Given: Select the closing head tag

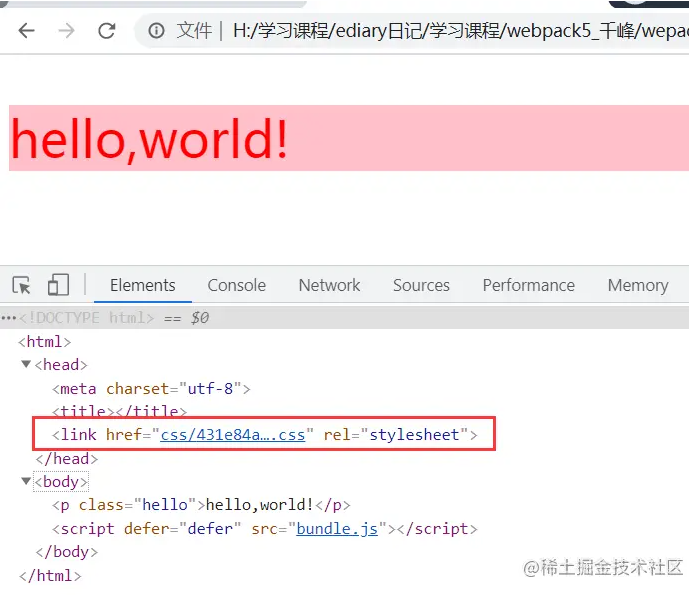Looking at the screenshot, I should 67,458.
